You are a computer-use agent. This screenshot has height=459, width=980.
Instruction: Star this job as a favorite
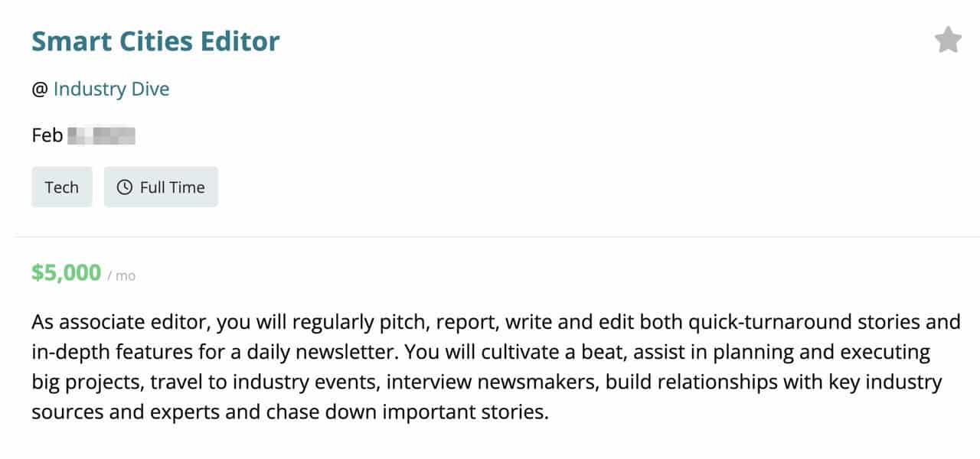948,40
